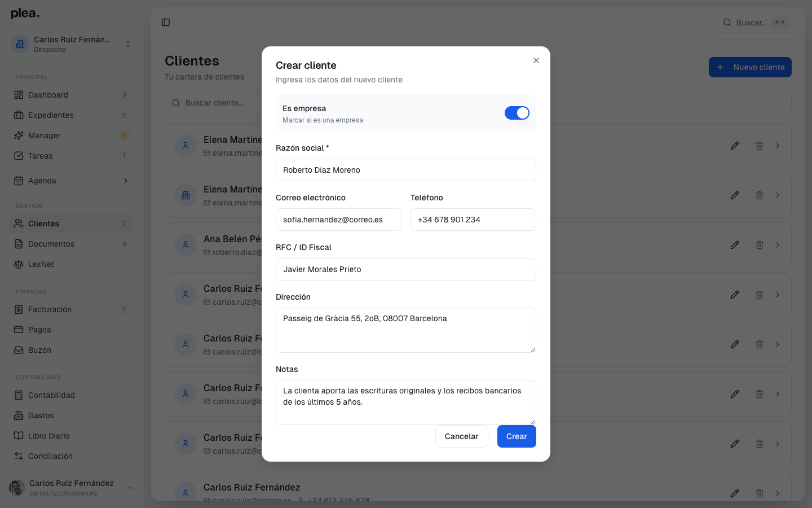812x508 pixels.
Task: Click the LexNet scales icon
Action: [19, 264]
